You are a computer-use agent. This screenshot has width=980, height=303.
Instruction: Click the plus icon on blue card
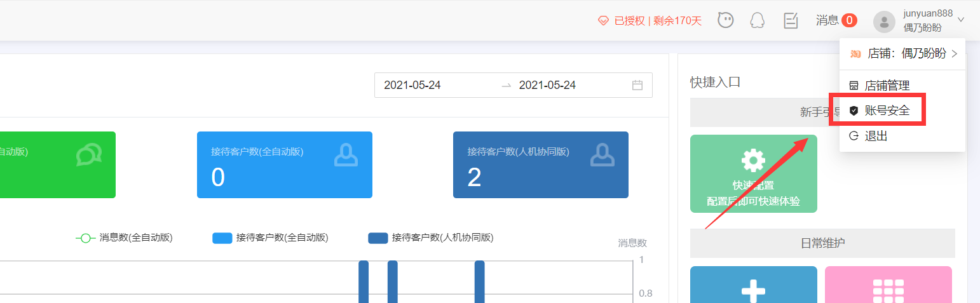tap(753, 292)
